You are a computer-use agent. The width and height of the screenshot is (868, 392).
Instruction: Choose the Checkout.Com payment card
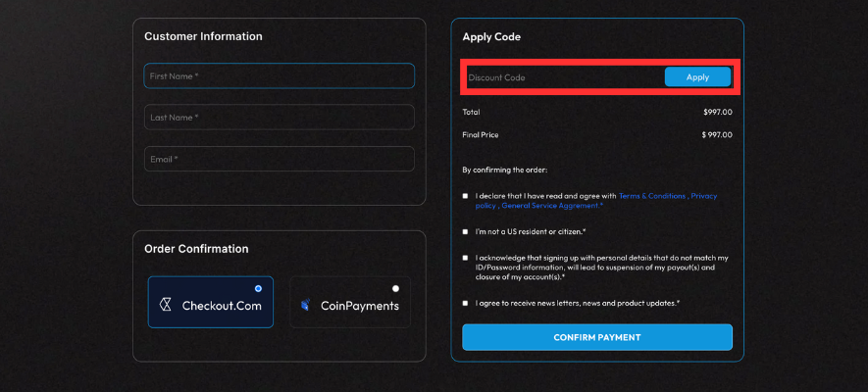210,302
